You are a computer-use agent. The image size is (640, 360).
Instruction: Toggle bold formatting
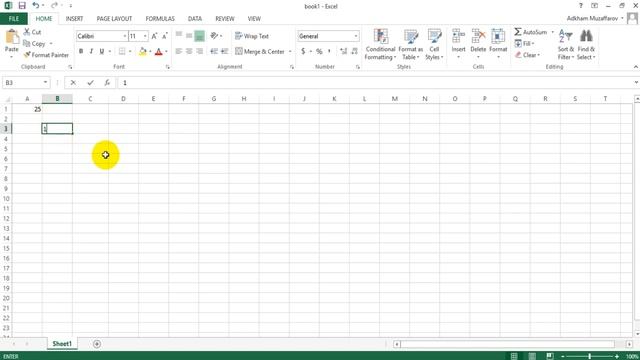[x=81, y=51]
